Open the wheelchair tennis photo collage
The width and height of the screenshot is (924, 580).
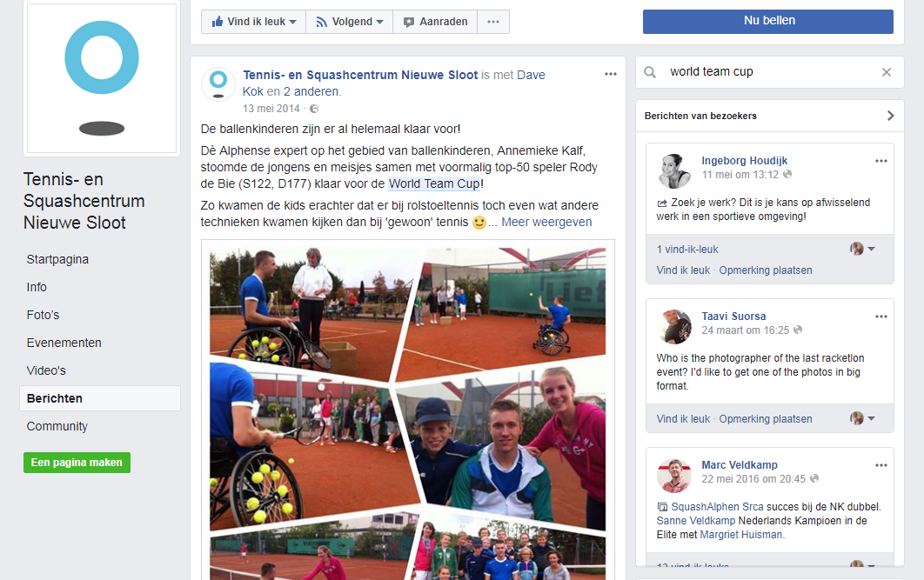coord(408,410)
